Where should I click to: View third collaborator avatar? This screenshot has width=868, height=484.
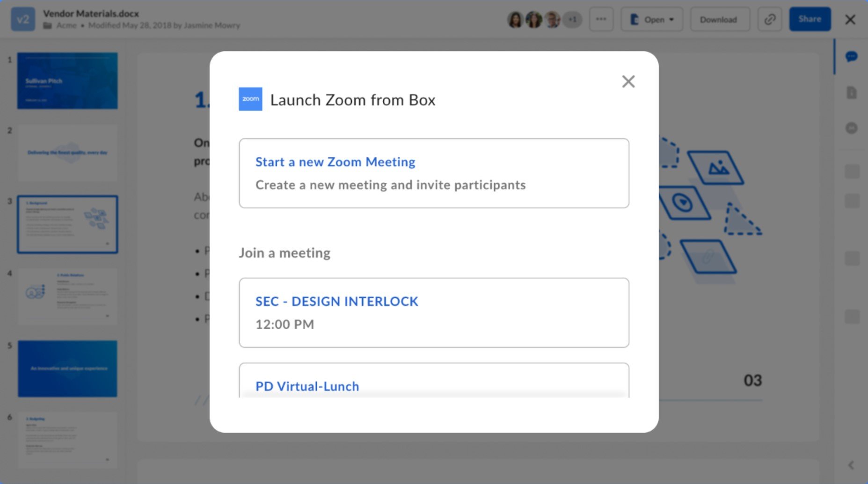tap(553, 19)
